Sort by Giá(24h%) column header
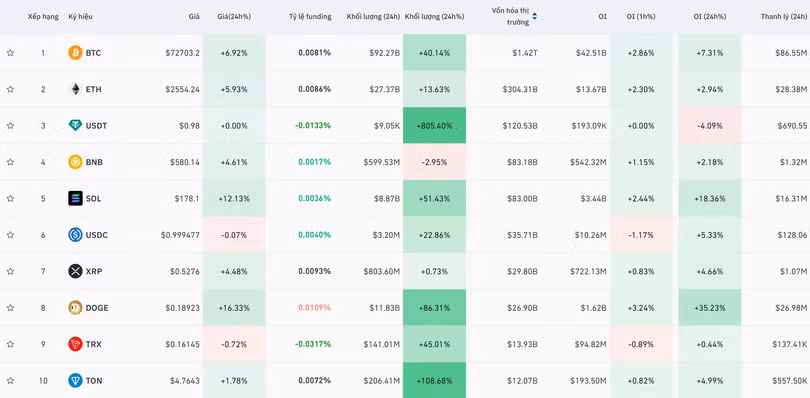Image resolution: width=810 pixels, height=398 pixels. tap(234, 17)
